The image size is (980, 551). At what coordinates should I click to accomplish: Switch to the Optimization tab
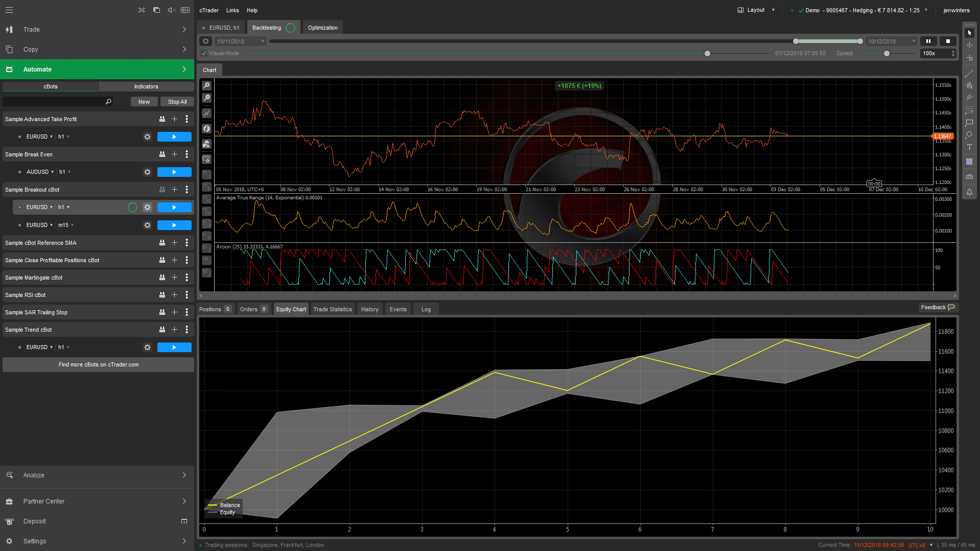(322, 28)
